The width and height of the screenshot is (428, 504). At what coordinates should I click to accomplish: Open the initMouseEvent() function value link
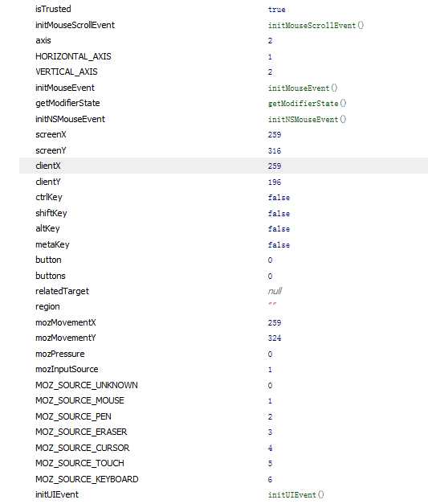[x=303, y=88]
